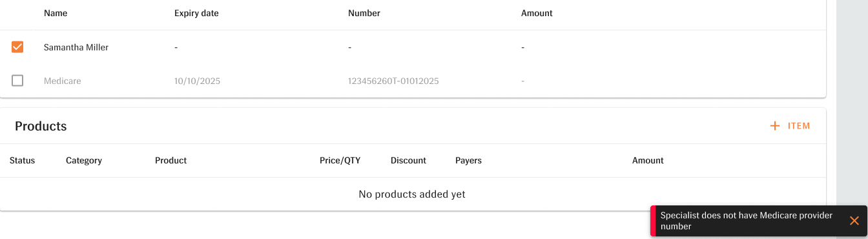Screen dimensions: 868x239
Task: Click the Status column header
Action: (x=23, y=160)
